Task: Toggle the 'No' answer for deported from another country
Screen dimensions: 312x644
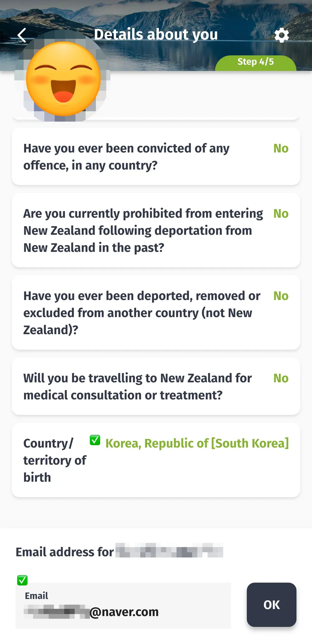Action: pos(281,296)
